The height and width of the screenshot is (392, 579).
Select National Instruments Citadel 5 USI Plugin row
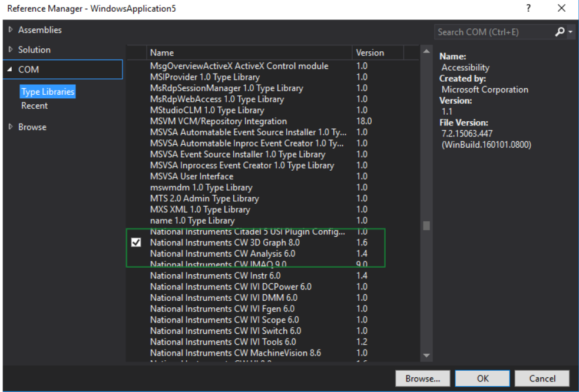(273, 232)
